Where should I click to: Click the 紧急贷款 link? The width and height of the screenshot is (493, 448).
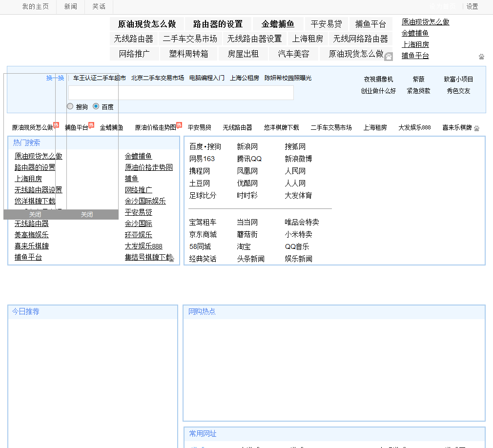(418, 91)
